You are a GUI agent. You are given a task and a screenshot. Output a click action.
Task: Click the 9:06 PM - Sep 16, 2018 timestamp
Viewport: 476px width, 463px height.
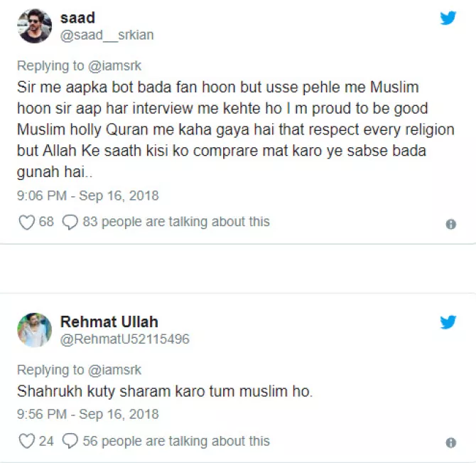coord(87,195)
